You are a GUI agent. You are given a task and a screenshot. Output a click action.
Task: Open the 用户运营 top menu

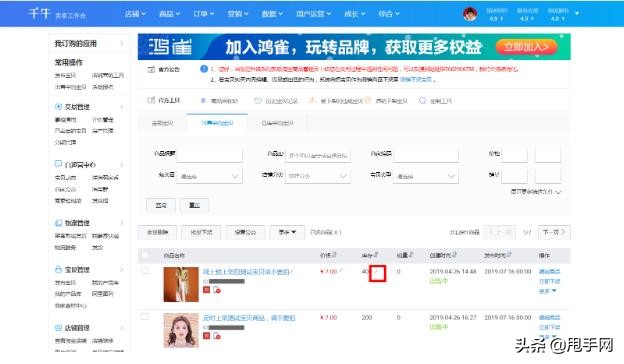click(313, 14)
